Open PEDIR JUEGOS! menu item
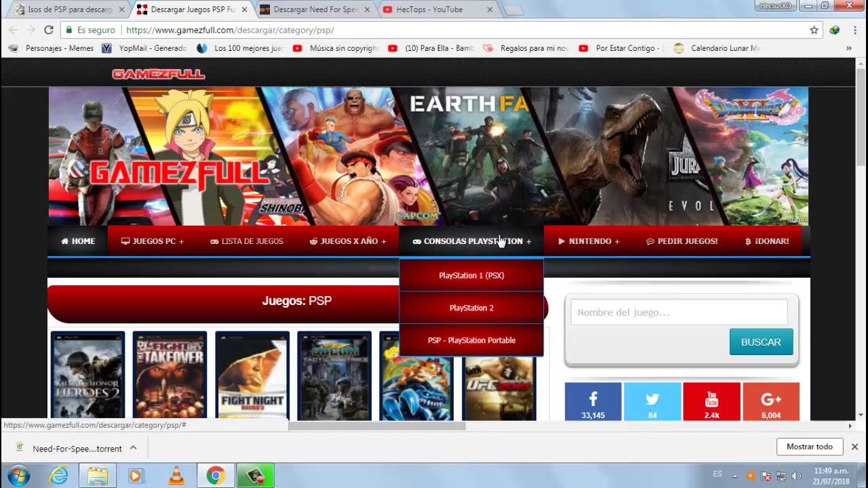 click(x=682, y=241)
